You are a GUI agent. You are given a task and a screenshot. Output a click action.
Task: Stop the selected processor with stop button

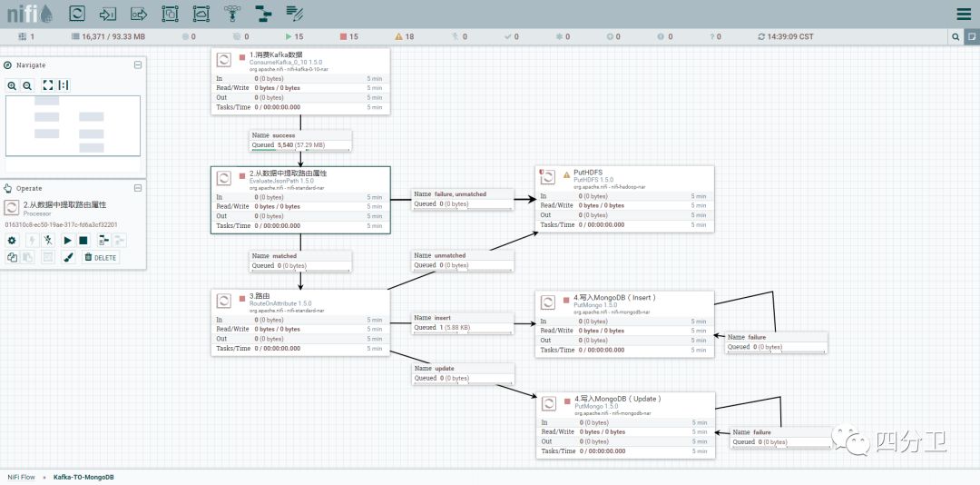tap(83, 240)
